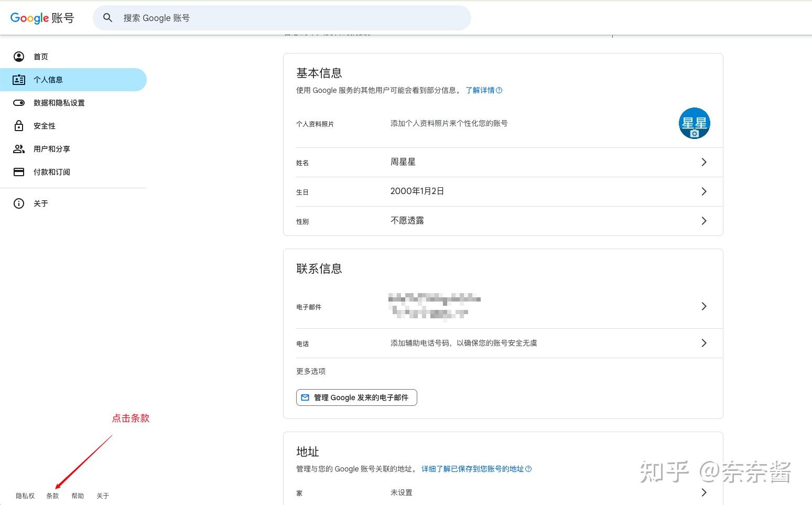Open the 电话 row chevron

point(704,343)
